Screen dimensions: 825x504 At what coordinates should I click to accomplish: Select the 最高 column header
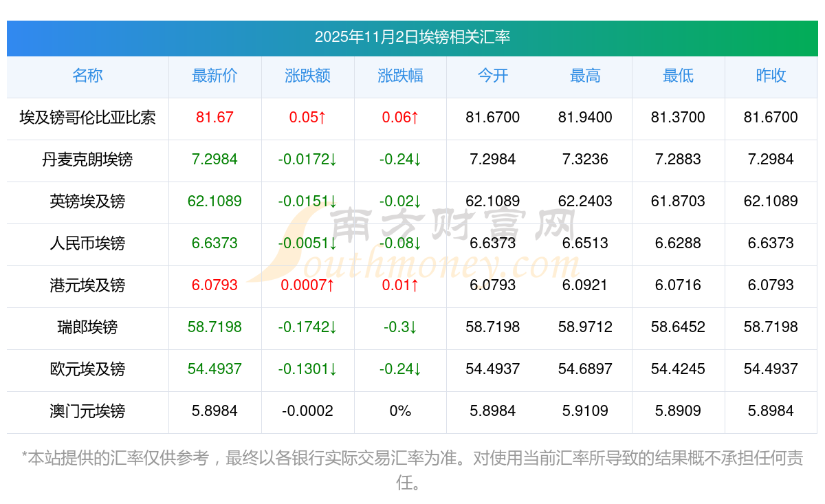[x=585, y=76]
